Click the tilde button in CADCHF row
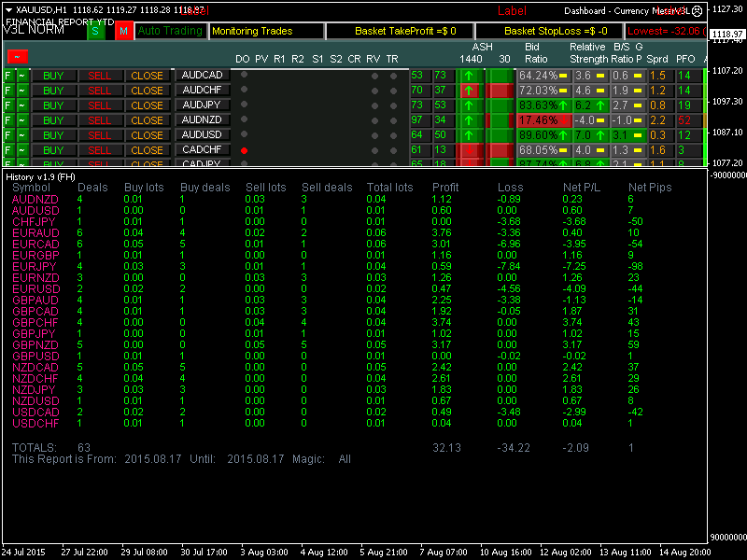 (x=22, y=150)
